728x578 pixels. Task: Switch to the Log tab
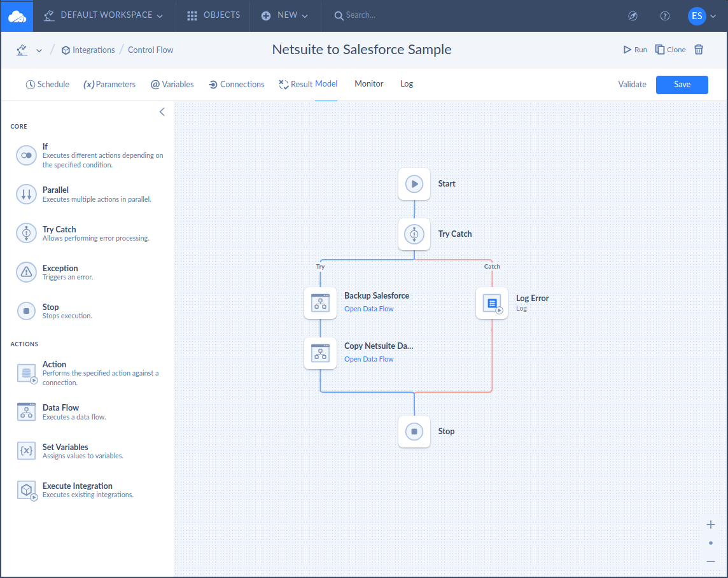pyautogui.click(x=407, y=84)
